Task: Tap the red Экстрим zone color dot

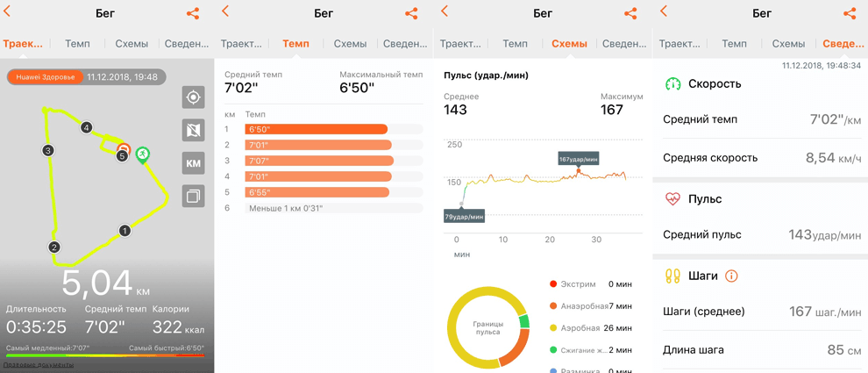Action: coord(552,284)
